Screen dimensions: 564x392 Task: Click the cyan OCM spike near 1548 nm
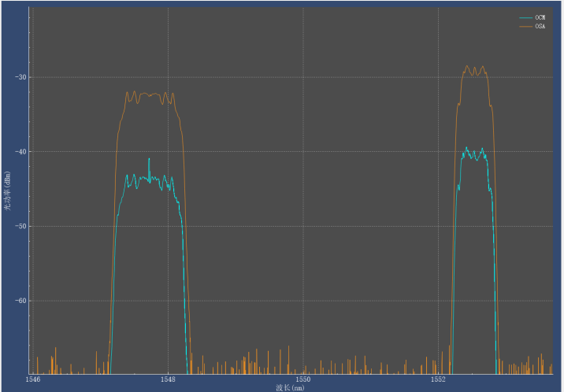pos(149,161)
